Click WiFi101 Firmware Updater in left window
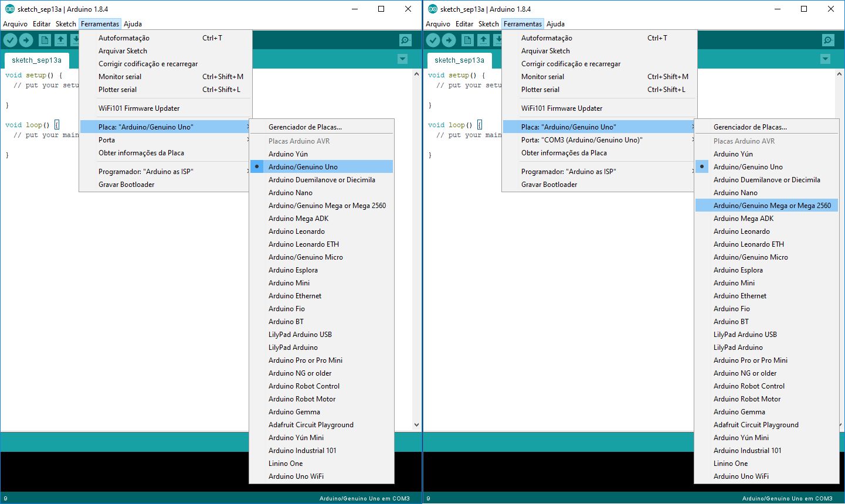This screenshot has height=504, width=845. 165,108
